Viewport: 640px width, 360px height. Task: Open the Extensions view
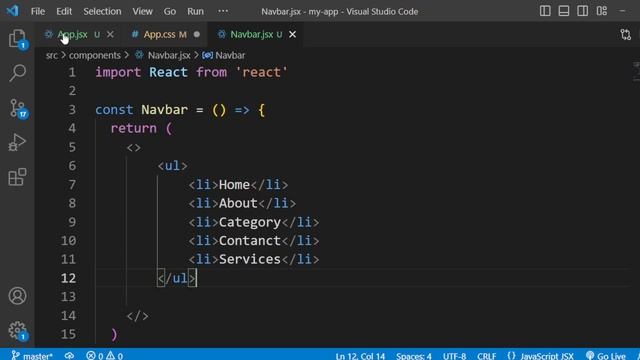click(x=17, y=177)
